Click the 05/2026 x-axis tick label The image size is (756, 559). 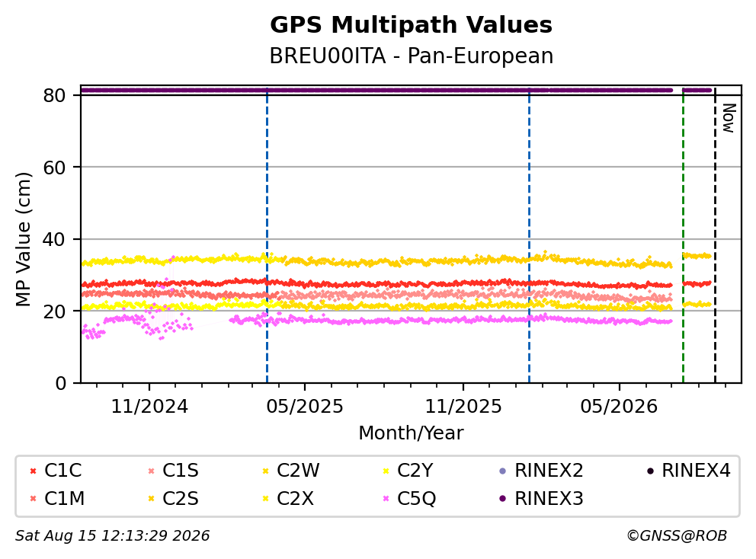coord(619,407)
